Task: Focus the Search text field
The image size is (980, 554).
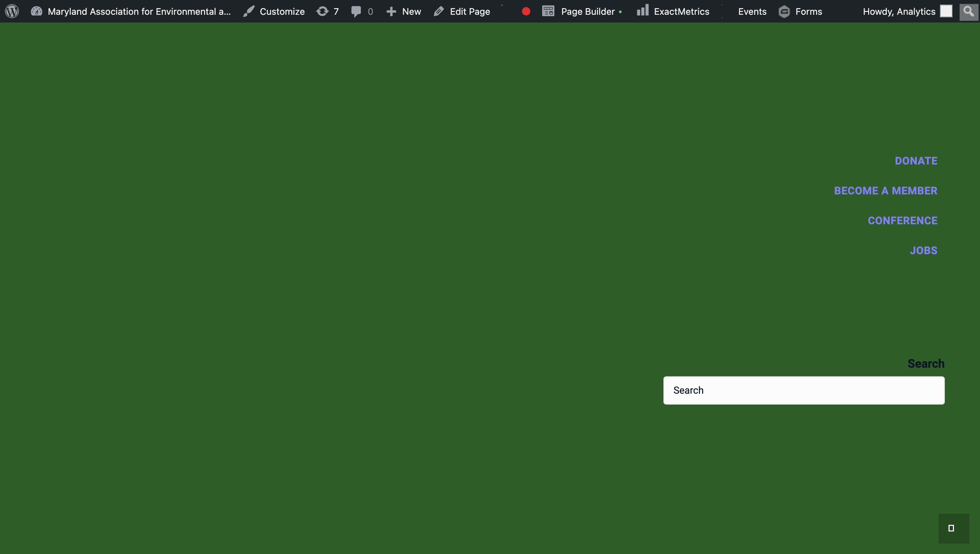Action: 803,391
